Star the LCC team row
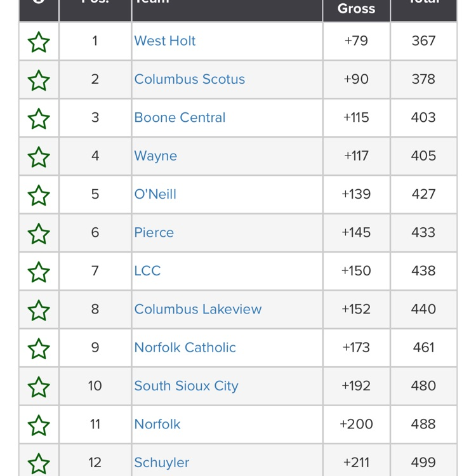Viewport: 476px width, 476px height. (39, 272)
